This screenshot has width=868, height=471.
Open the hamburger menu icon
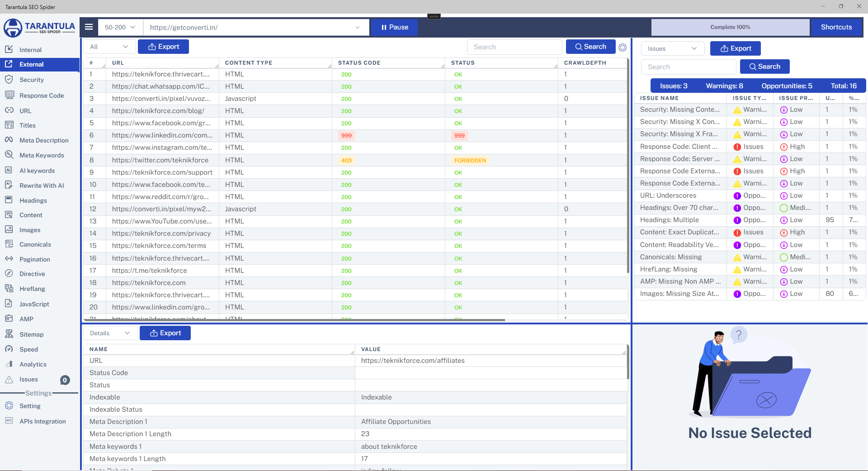[89, 27]
